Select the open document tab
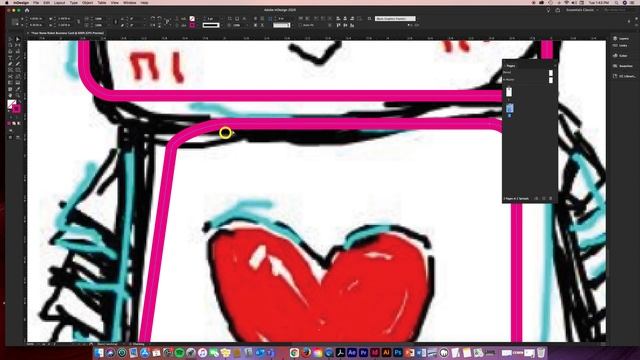 tap(67, 33)
